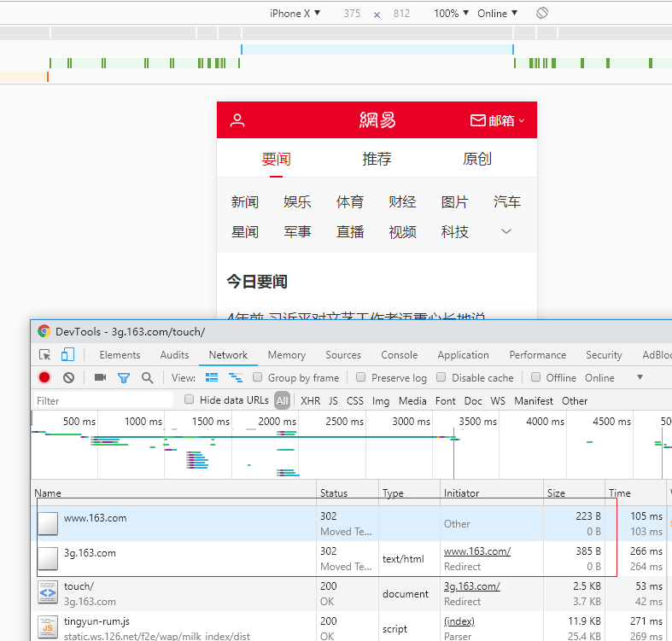
Task: Click the device width field 375
Action: (352, 14)
